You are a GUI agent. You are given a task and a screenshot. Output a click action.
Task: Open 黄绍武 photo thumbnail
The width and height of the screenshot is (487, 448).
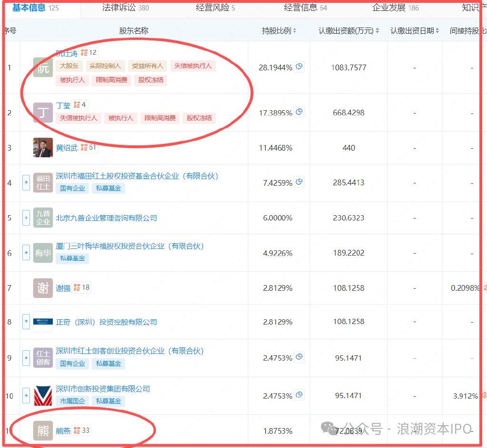point(43,147)
